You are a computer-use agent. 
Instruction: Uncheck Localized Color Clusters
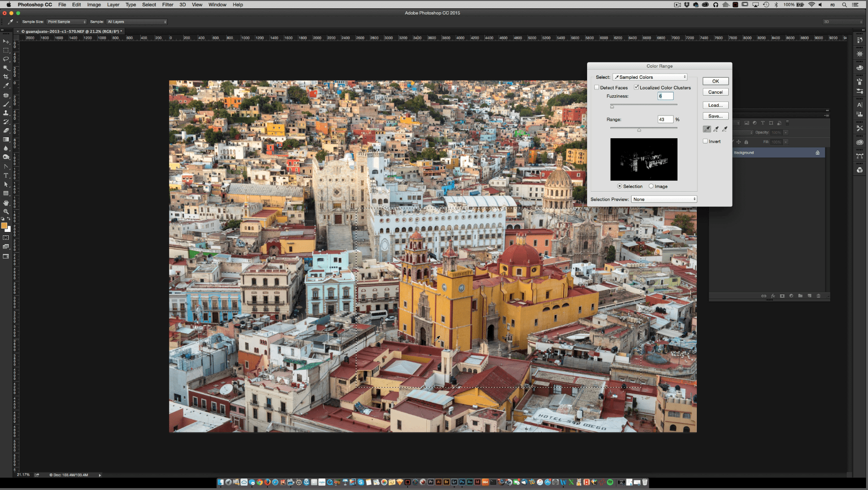click(x=636, y=87)
